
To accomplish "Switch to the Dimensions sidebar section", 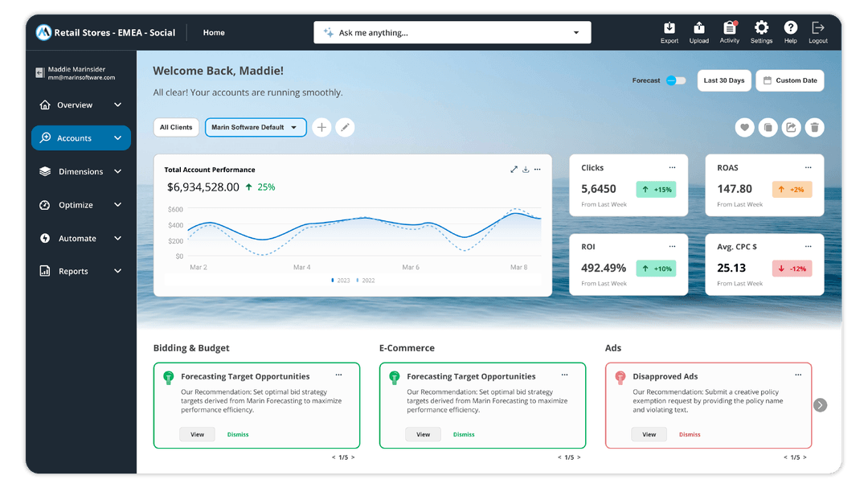I will point(80,171).
